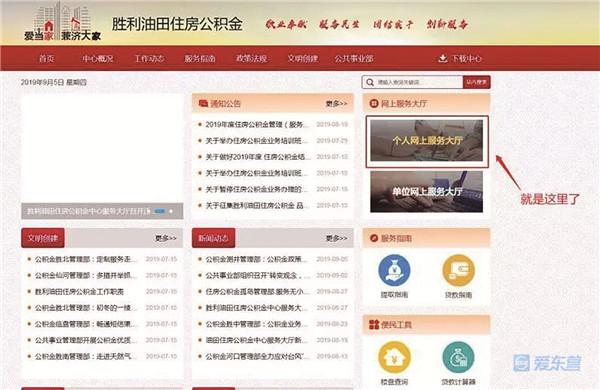Screen dimensions: 600x390
Task: Open article 公共事业管理部开展公积金优质
Action: click(86, 340)
